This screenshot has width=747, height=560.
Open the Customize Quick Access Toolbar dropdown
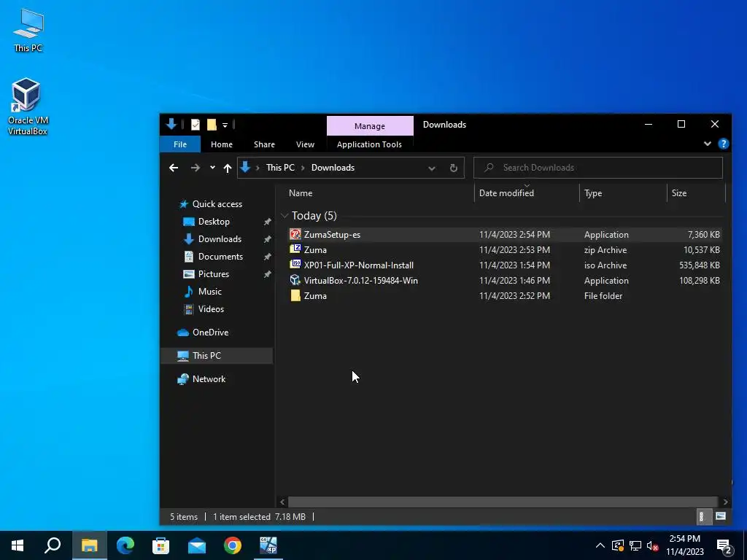click(225, 125)
